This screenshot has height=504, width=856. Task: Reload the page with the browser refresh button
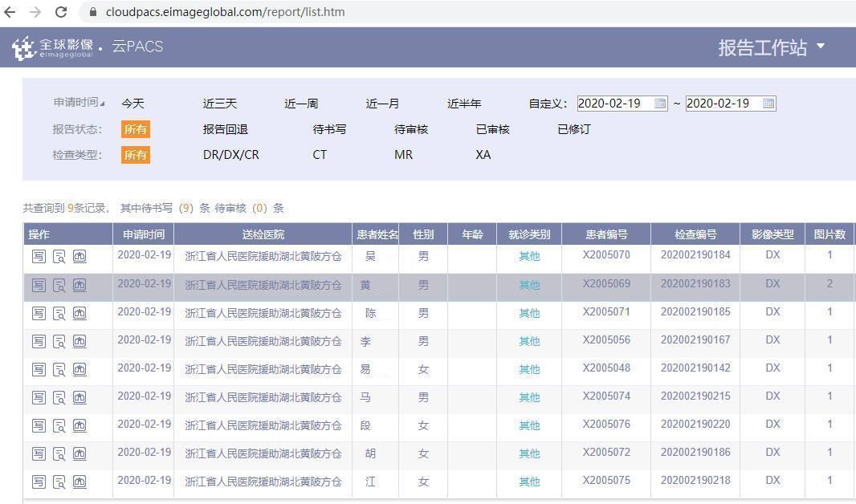click(61, 12)
